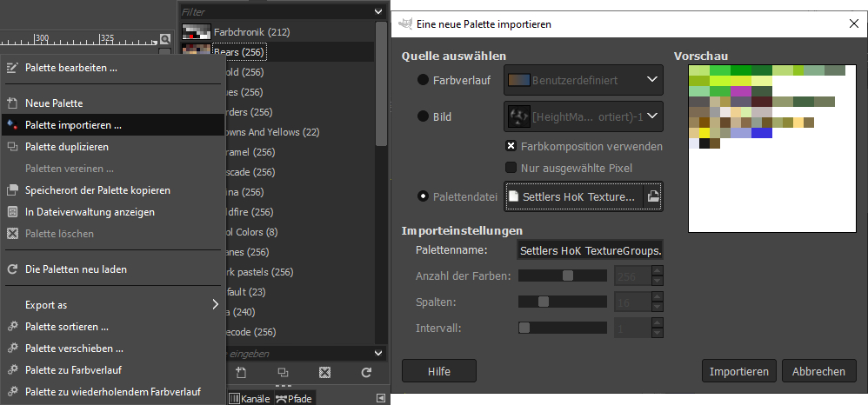This screenshot has height=405, width=868.
Task: Choose Palette duplizieren from context menu
Action: pyautogui.click(x=67, y=147)
